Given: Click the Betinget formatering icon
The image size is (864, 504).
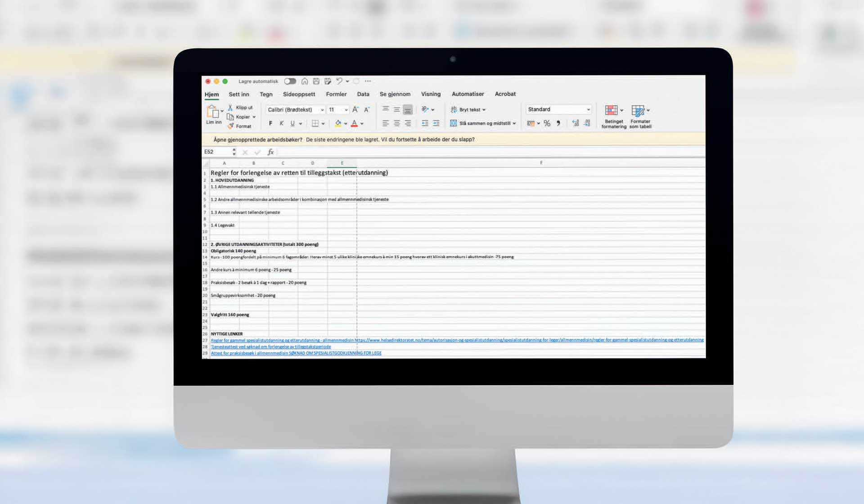Looking at the screenshot, I should point(612,111).
